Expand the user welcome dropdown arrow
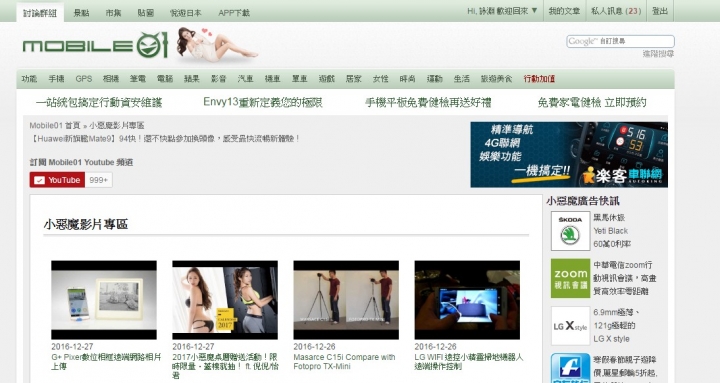This screenshot has height=383, width=720. click(x=534, y=11)
